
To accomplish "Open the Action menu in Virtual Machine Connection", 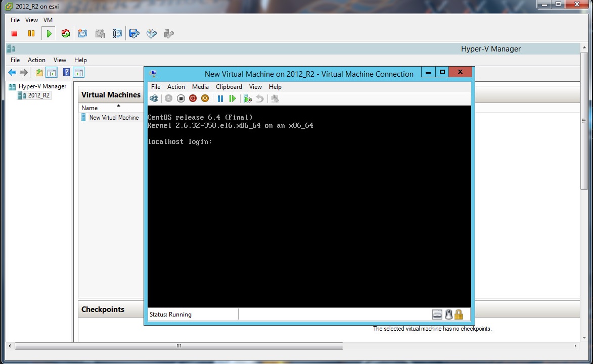I will pyautogui.click(x=176, y=87).
